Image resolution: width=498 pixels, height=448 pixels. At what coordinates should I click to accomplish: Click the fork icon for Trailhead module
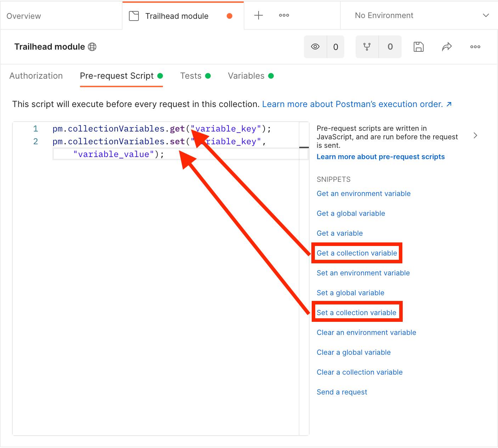click(x=368, y=46)
